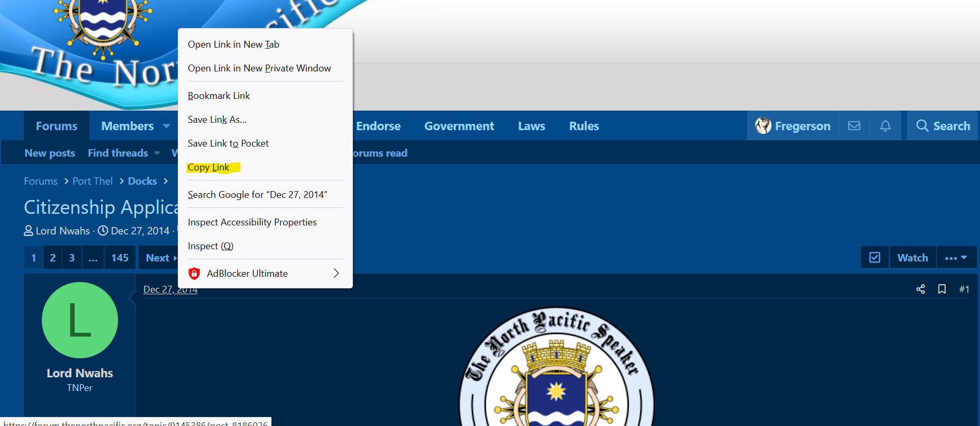Go to Port Thel in the breadcrumb
The image size is (980, 426).
click(x=93, y=181)
